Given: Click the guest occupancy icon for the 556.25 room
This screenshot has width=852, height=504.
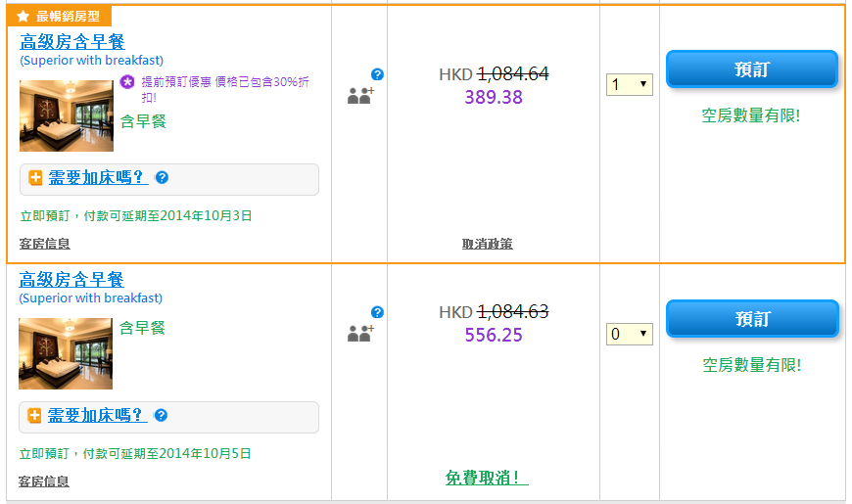Looking at the screenshot, I should [359, 334].
